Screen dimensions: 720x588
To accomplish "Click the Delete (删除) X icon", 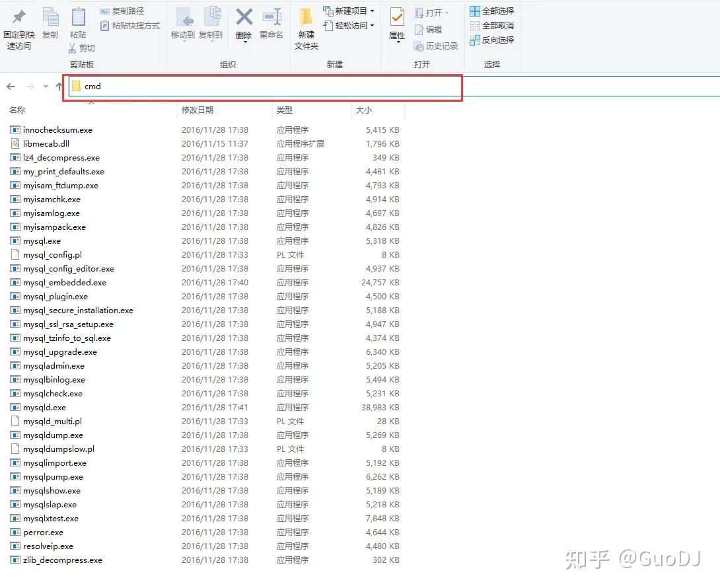I will point(244,17).
